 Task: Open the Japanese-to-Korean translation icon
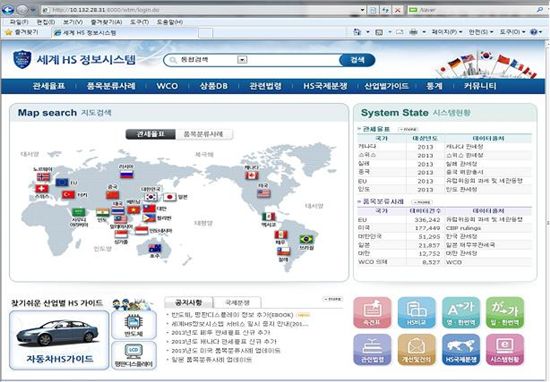point(505,313)
